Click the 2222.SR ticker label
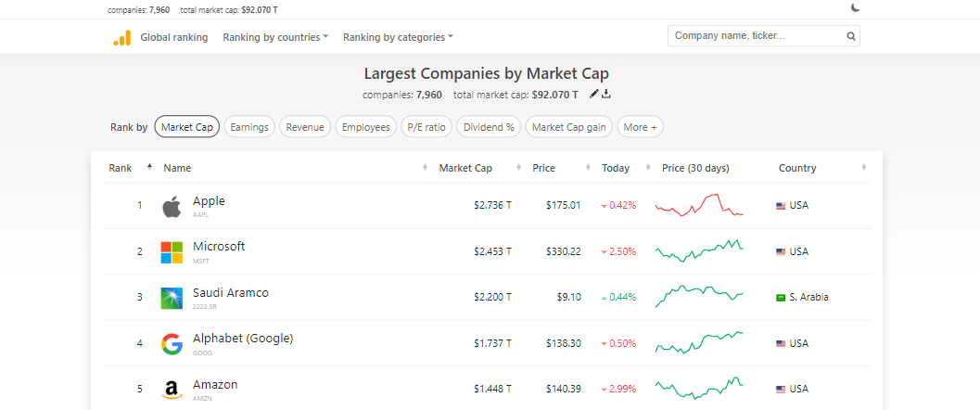 (x=203, y=307)
